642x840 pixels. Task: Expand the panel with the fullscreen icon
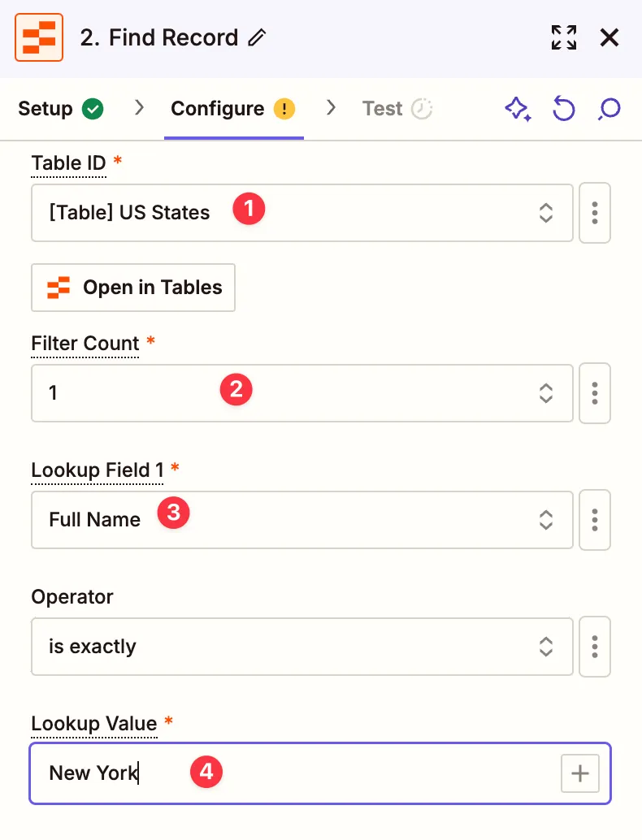[x=563, y=37]
